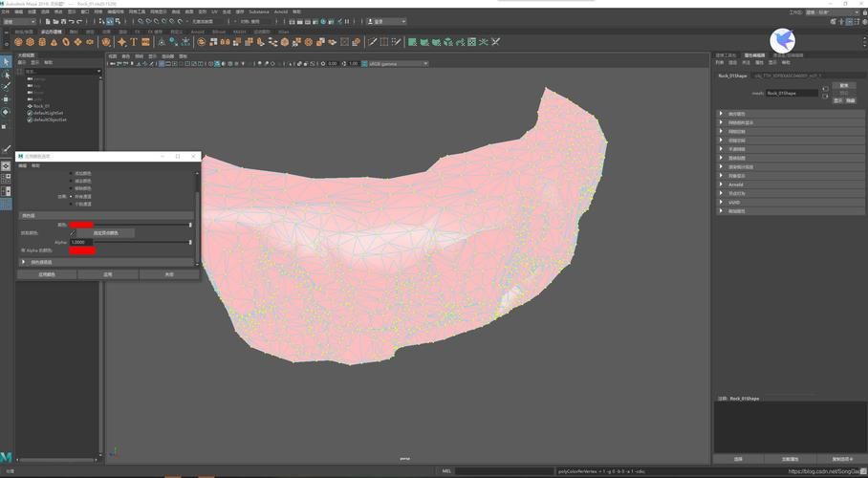
Task: Click the Undo icon in the status line
Action: 72,22
